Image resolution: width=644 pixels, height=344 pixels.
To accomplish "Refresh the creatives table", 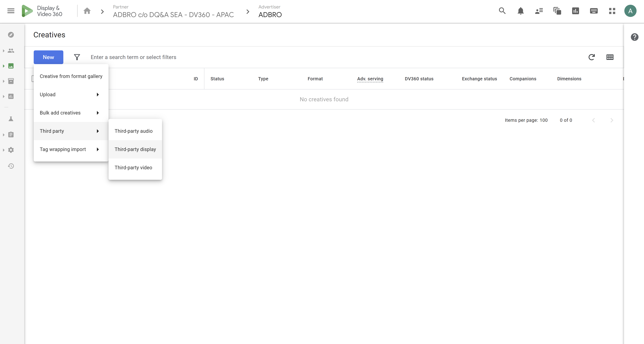I will coord(592,57).
